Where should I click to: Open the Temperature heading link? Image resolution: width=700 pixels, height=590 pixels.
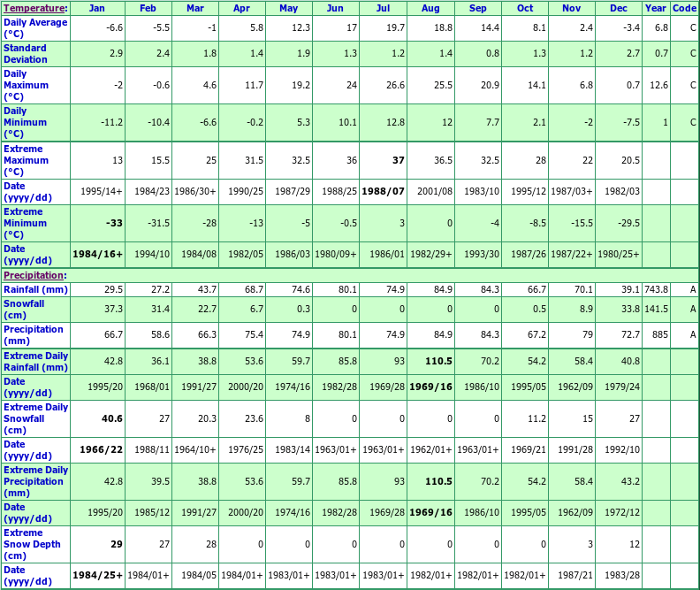tap(34, 8)
